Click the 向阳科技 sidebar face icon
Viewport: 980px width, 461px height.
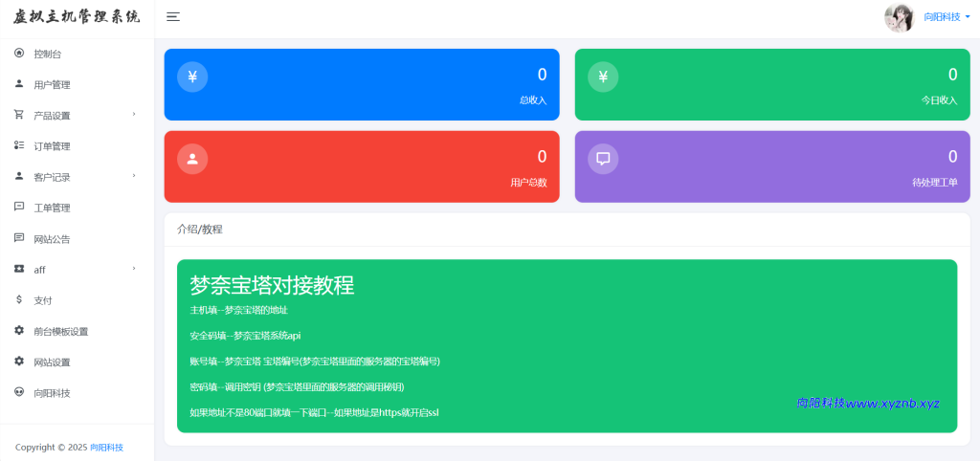point(19,392)
